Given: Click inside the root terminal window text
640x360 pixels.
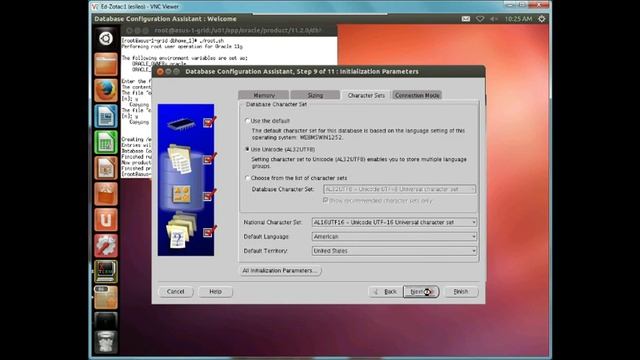Looking at the screenshot, I should coord(229,51).
